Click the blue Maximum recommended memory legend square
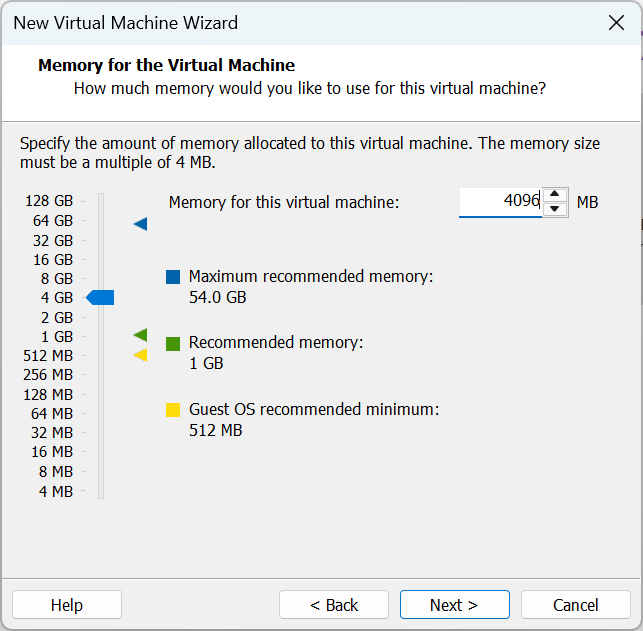The image size is (643, 631). (173, 277)
